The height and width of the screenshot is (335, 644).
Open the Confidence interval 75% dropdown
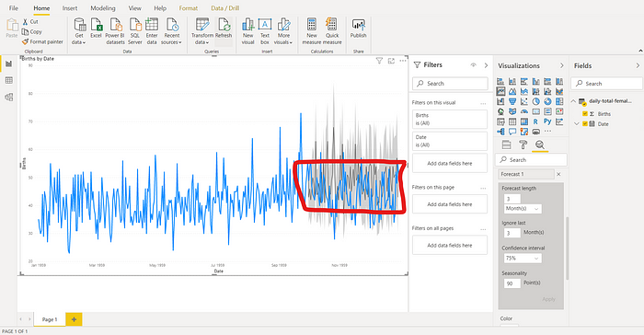click(x=523, y=259)
